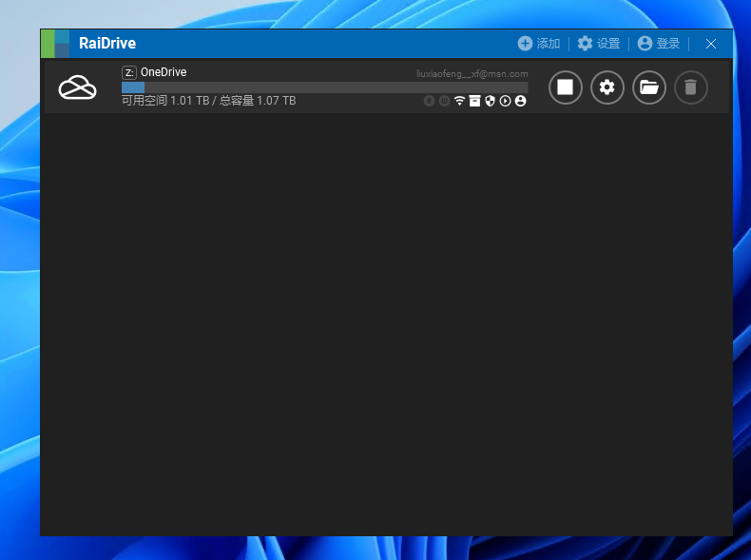751x560 pixels.
Task: Open OneDrive drive settings gear
Action: [607, 88]
